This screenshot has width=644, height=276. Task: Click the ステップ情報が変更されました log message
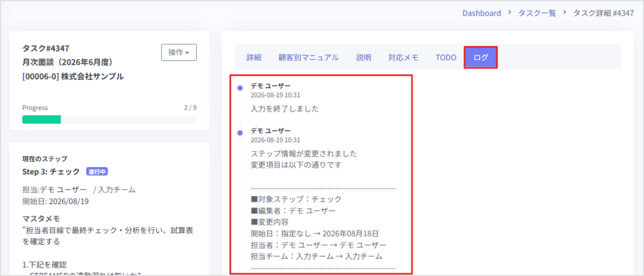pos(304,154)
